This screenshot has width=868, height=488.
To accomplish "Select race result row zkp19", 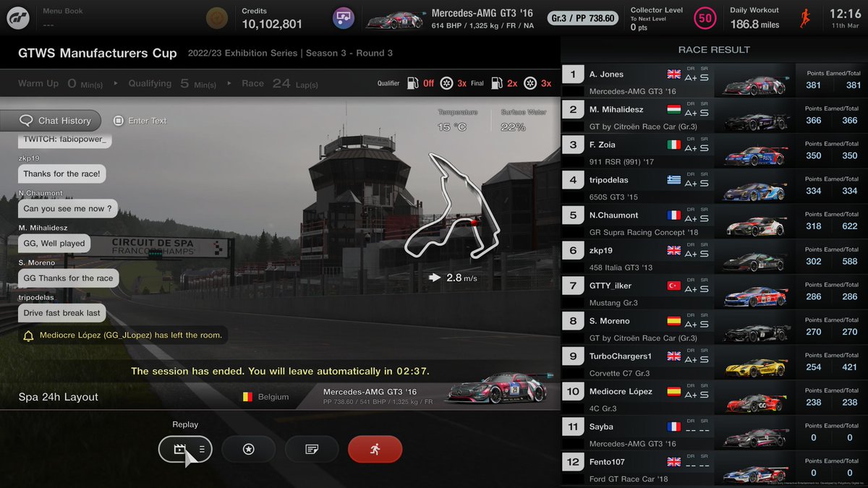I will click(714, 257).
